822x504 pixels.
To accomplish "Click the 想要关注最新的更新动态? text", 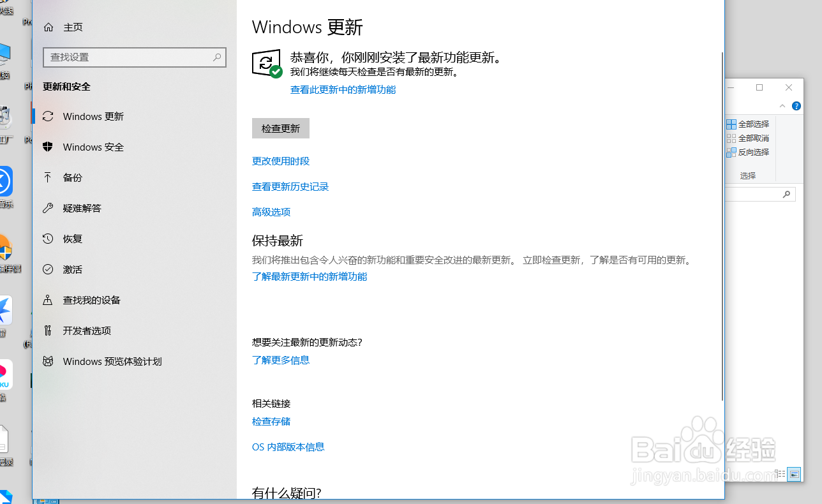I will (x=307, y=343).
